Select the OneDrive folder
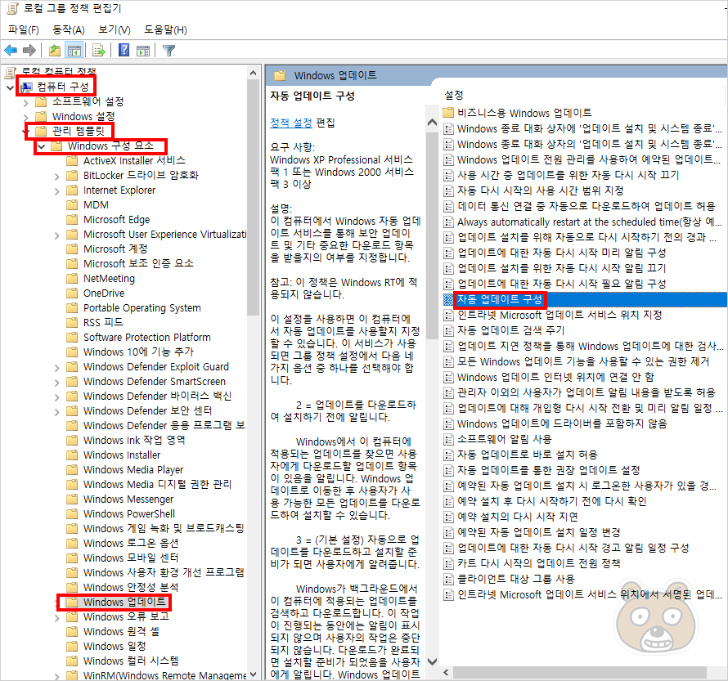Image resolution: width=728 pixels, height=681 pixels. [x=104, y=293]
